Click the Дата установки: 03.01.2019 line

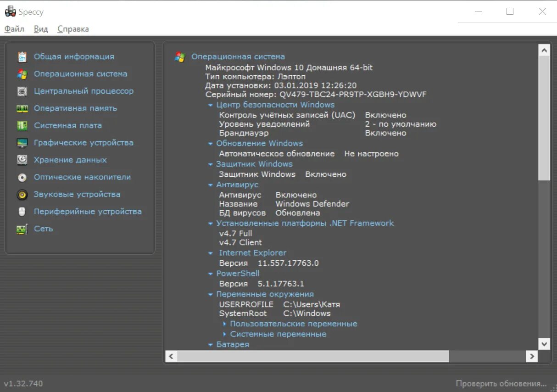point(281,85)
